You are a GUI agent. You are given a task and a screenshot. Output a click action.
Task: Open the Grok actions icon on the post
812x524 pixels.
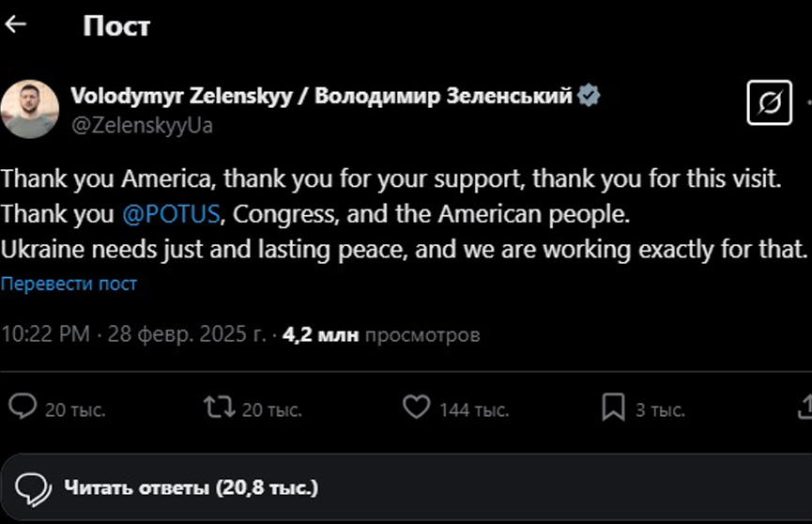769,102
